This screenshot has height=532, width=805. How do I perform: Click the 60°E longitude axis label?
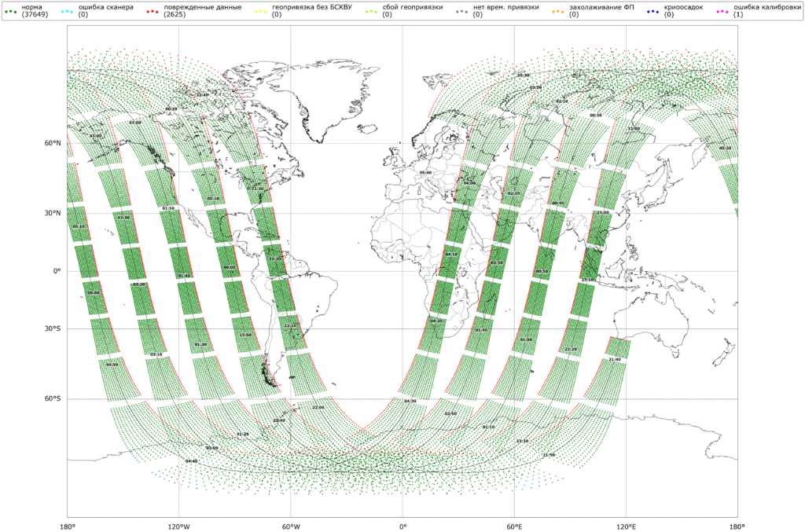514,526
